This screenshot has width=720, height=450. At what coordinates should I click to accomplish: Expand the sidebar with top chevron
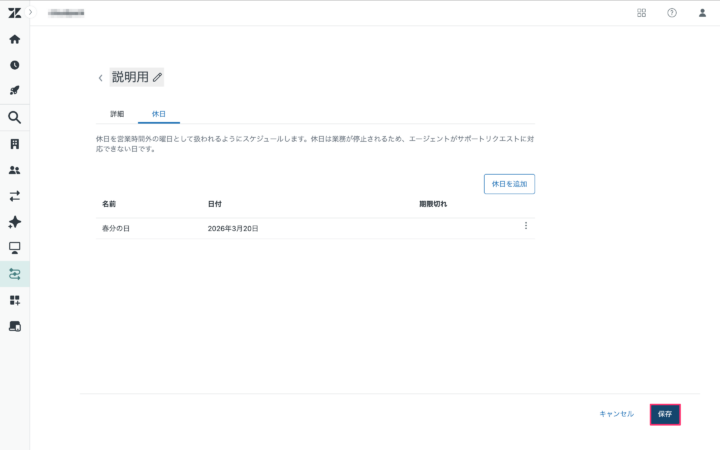30,12
